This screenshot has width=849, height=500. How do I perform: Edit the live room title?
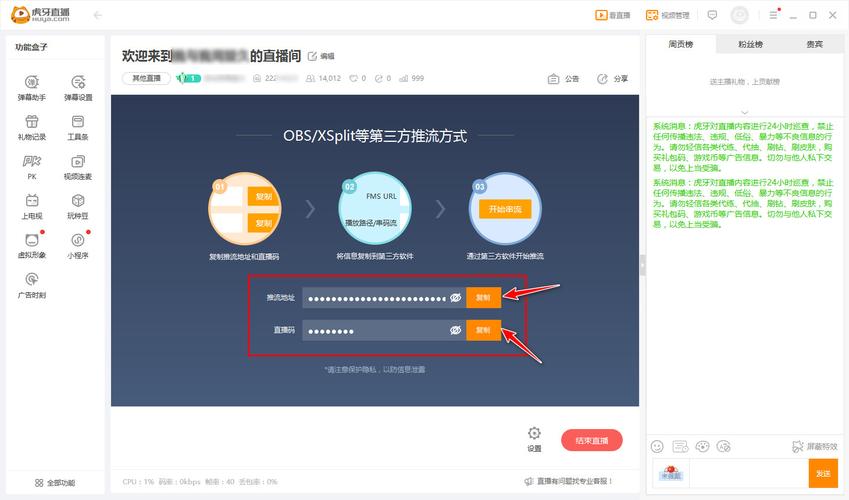(321, 56)
